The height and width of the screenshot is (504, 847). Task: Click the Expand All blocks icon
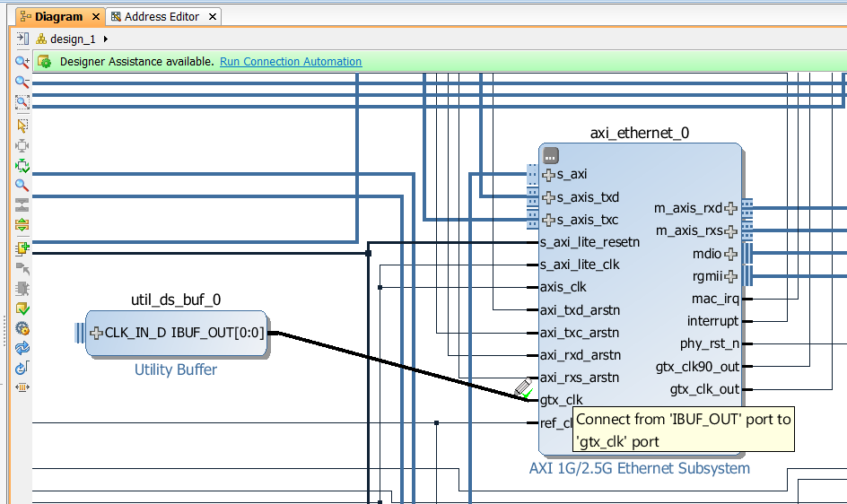22,224
